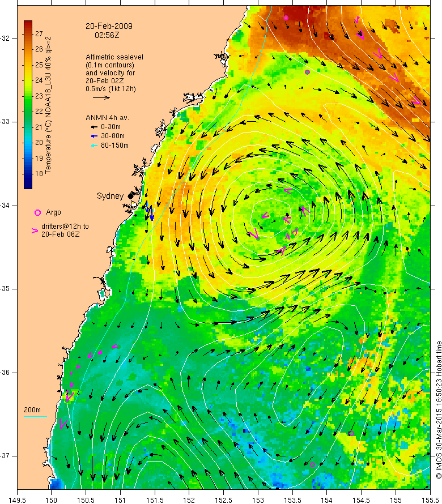Click the Temperature NOAA18 axis label
Screen dimensions: 442x504
coord(48,105)
